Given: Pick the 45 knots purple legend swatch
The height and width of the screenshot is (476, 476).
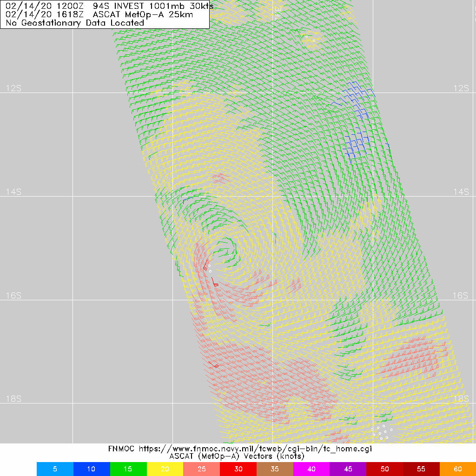Looking at the screenshot, I should pyautogui.click(x=348, y=469).
